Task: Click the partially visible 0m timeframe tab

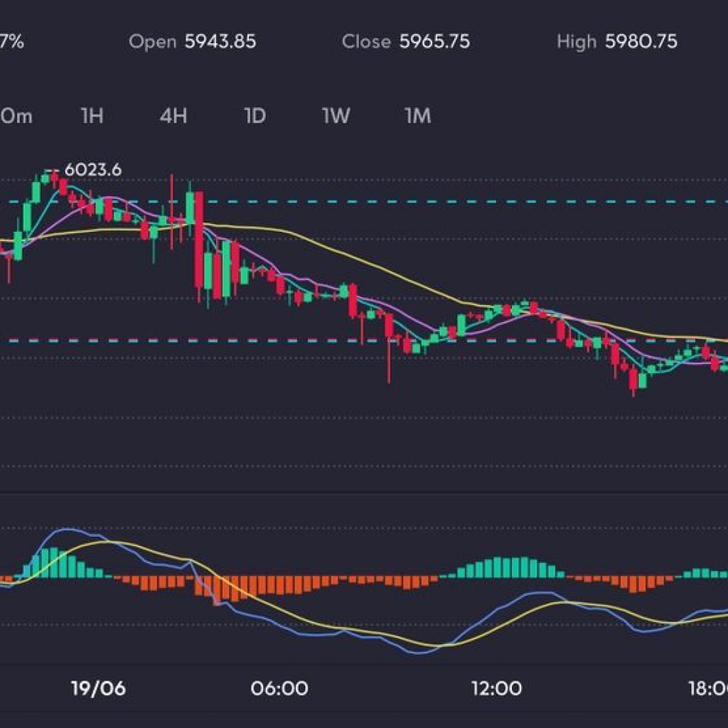Action: click(x=16, y=116)
